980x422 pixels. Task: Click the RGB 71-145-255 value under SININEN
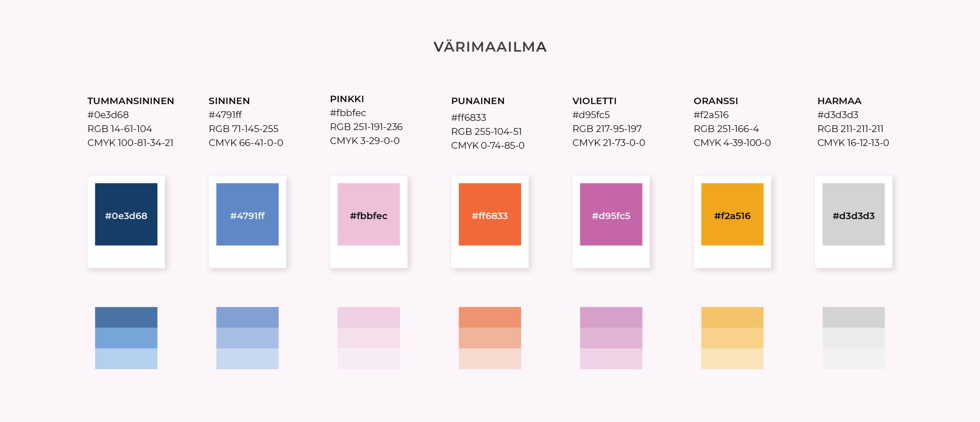[243, 129]
